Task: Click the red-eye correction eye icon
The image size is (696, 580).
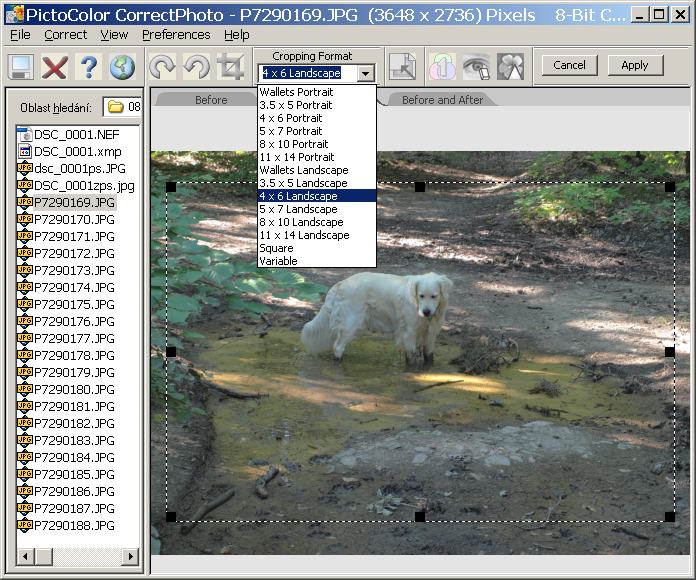Action: (x=476, y=67)
